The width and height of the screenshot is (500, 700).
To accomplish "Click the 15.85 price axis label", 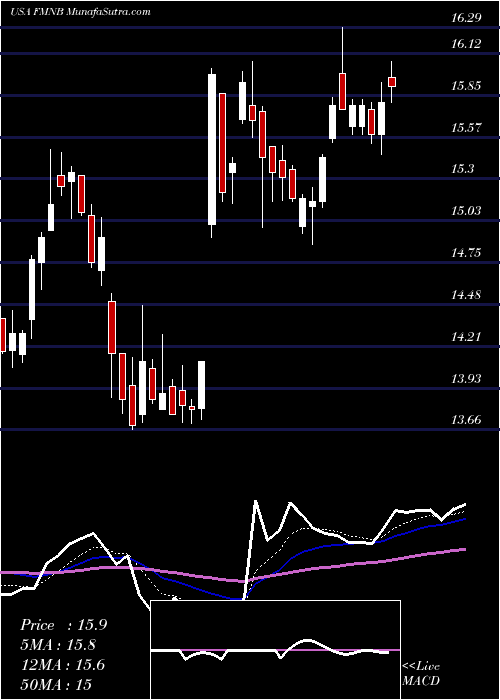I will (466, 86).
